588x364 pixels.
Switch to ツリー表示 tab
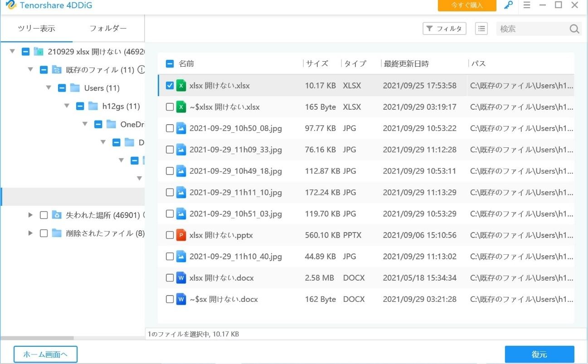coord(36,29)
